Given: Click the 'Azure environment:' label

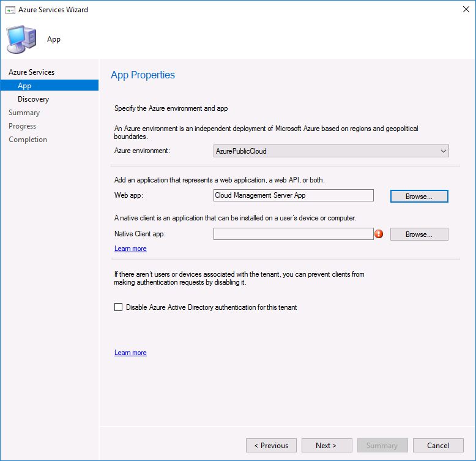Looking at the screenshot, I should 142,151.
